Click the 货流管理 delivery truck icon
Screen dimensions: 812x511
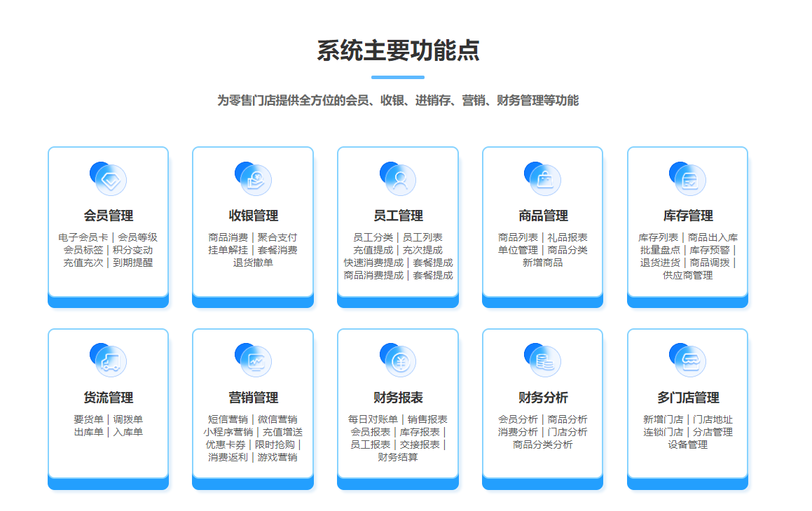click(108, 360)
